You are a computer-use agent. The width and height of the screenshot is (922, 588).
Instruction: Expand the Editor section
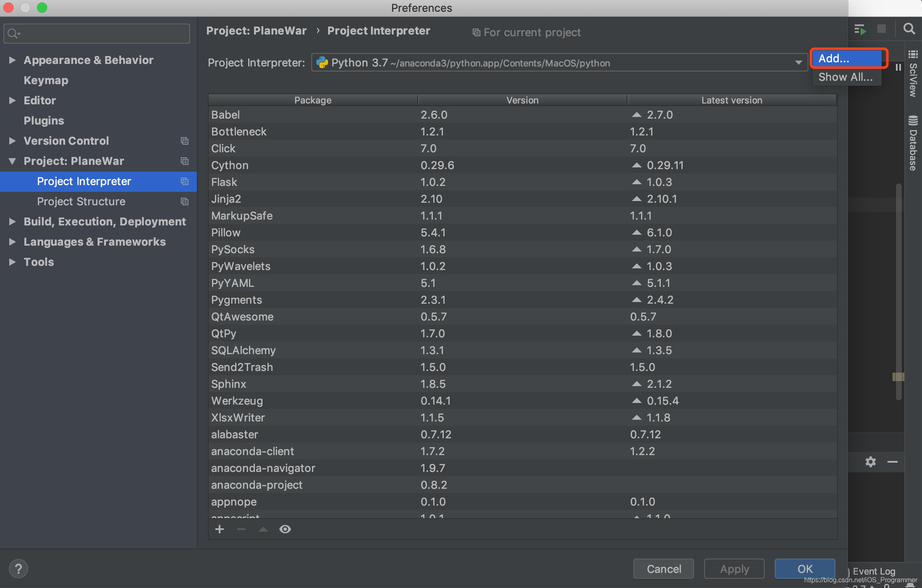pyautogui.click(x=12, y=101)
